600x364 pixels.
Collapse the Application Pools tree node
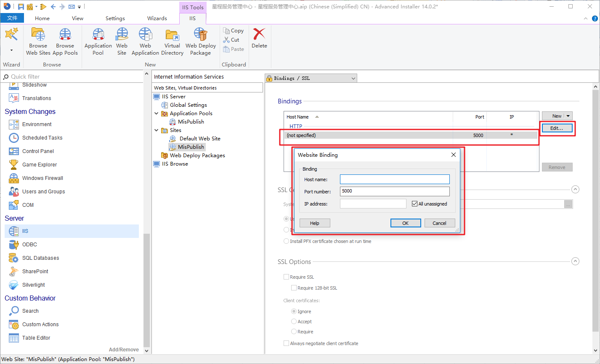coord(157,113)
